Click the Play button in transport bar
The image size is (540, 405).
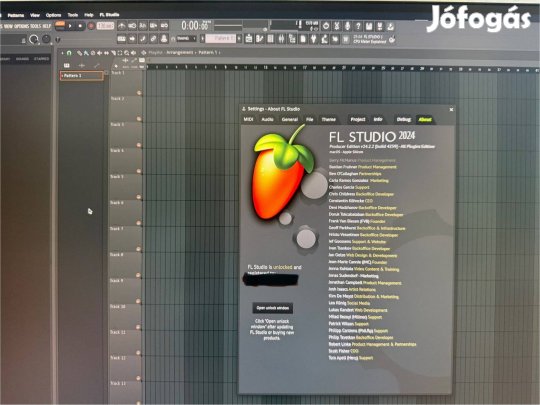coord(70,25)
